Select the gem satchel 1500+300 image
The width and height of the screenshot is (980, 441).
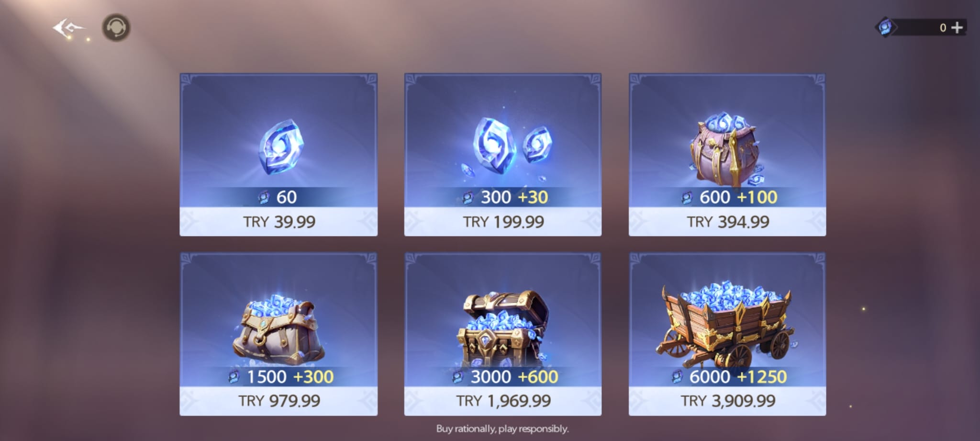[x=278, y=329]
